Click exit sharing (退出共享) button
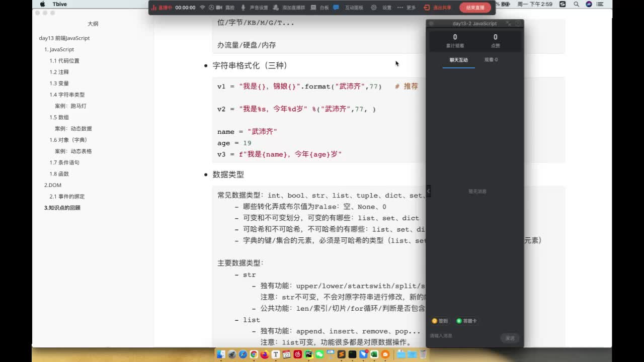 pos(437,8)
